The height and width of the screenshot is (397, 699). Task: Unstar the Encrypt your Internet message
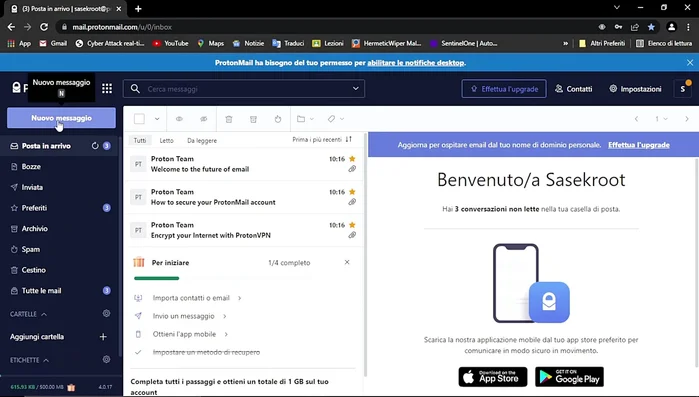352,225
